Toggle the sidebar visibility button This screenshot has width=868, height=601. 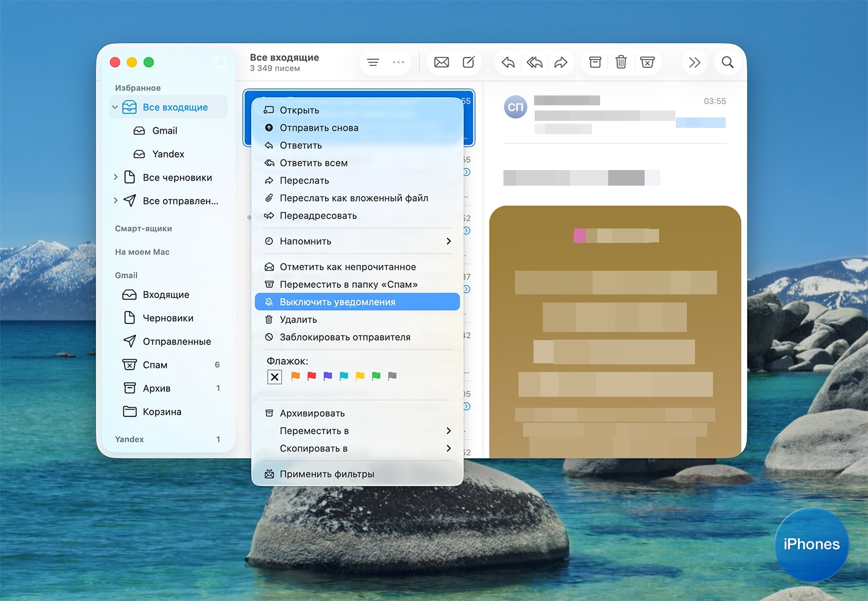219,62
